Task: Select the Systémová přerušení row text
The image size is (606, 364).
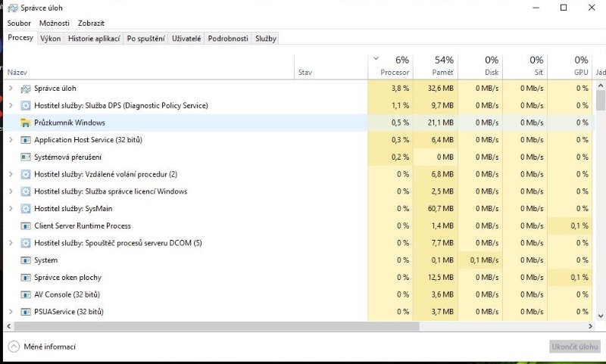Action: (x=67, y=157)
